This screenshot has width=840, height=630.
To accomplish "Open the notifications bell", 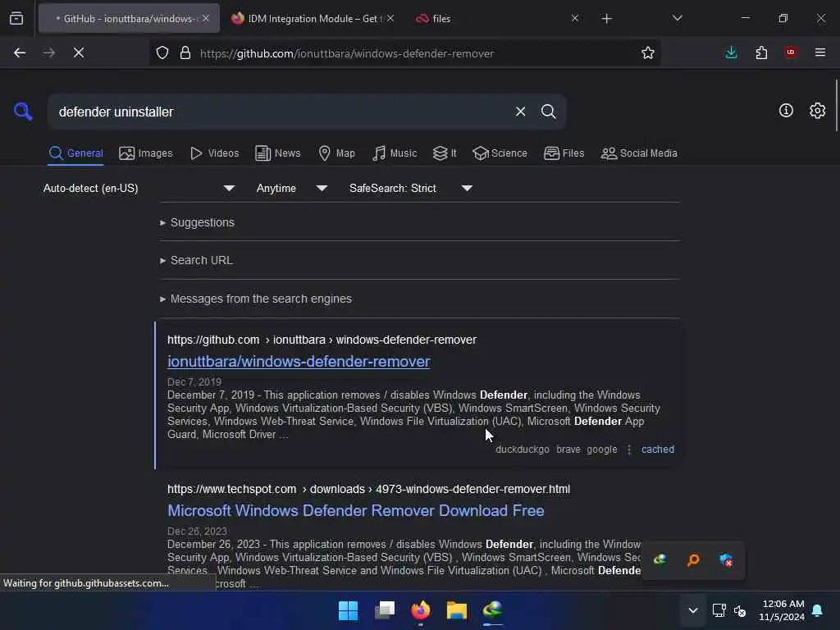I will 818,610.
